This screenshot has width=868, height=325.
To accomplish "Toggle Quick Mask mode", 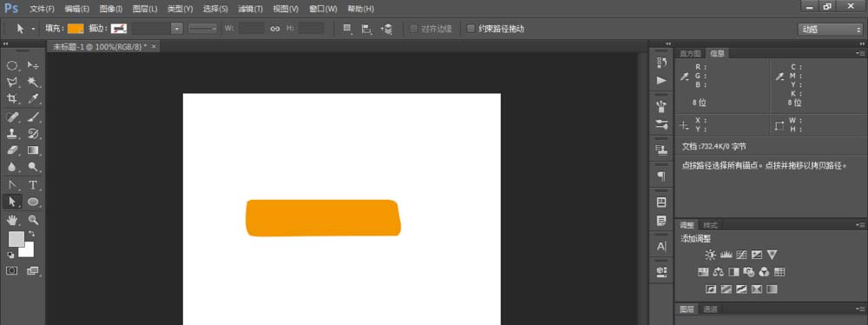I will pos(11,270).
